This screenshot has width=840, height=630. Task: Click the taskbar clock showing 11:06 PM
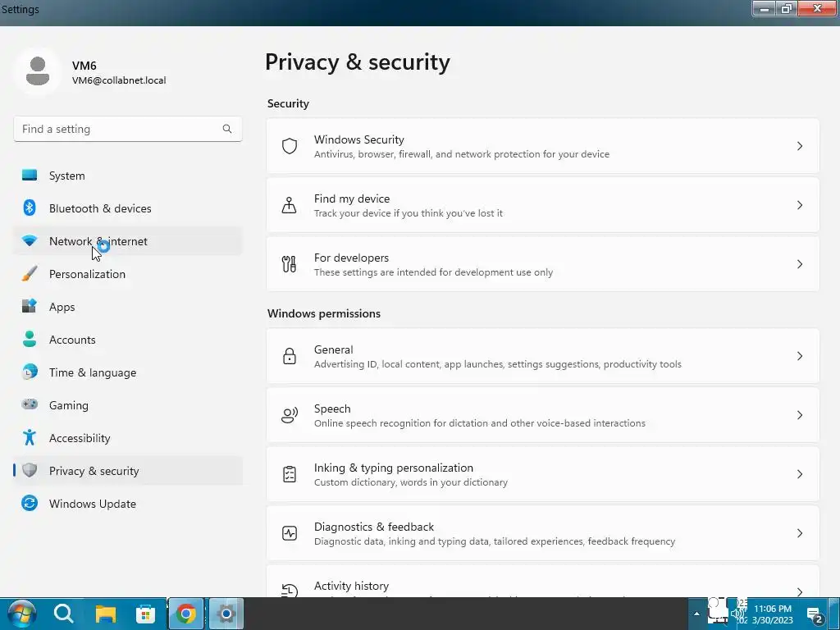773,614
